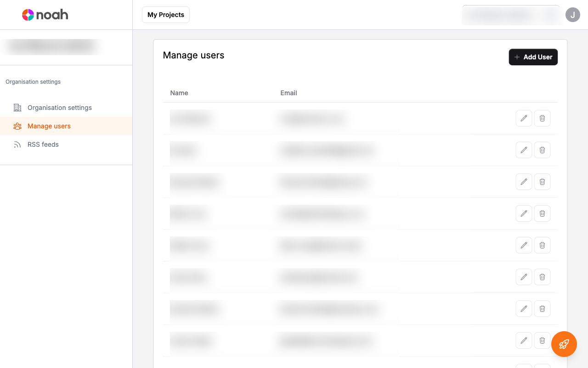This screenshot has width=588, height=368.
Task: Click the edit pencil on the fourth user row
Action: (x=524, y=213)
